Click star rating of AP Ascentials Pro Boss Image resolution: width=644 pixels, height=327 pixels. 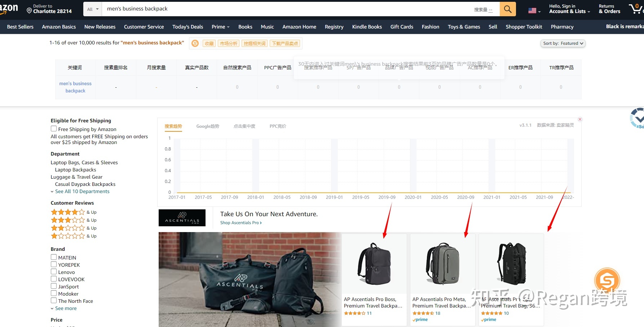click(354, 313)
